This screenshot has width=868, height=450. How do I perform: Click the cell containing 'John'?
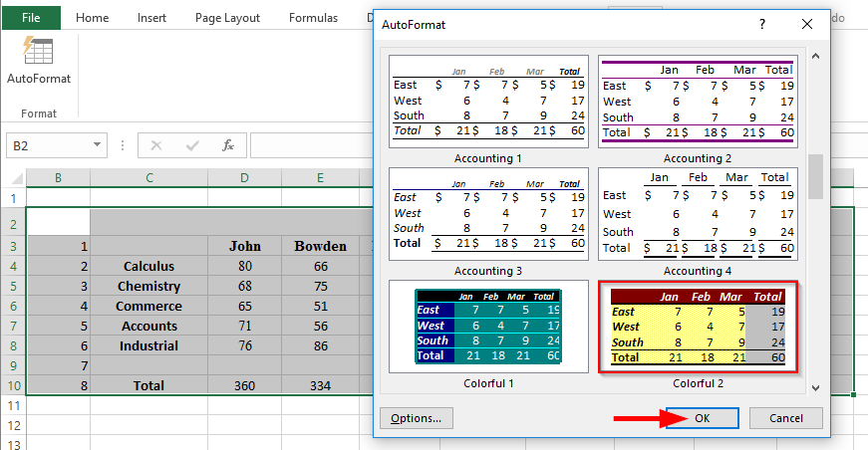pos(245,246)
